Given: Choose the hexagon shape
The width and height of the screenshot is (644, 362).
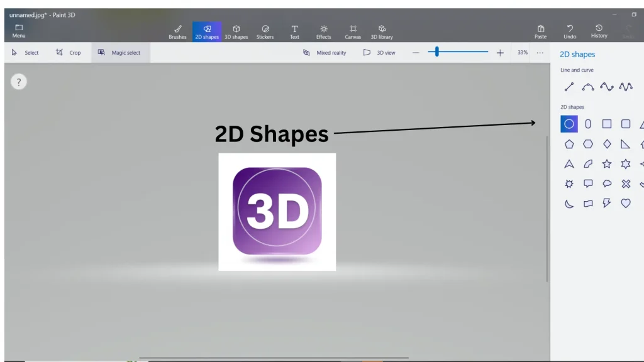Looking at the screenshot, I should point(589,144).
